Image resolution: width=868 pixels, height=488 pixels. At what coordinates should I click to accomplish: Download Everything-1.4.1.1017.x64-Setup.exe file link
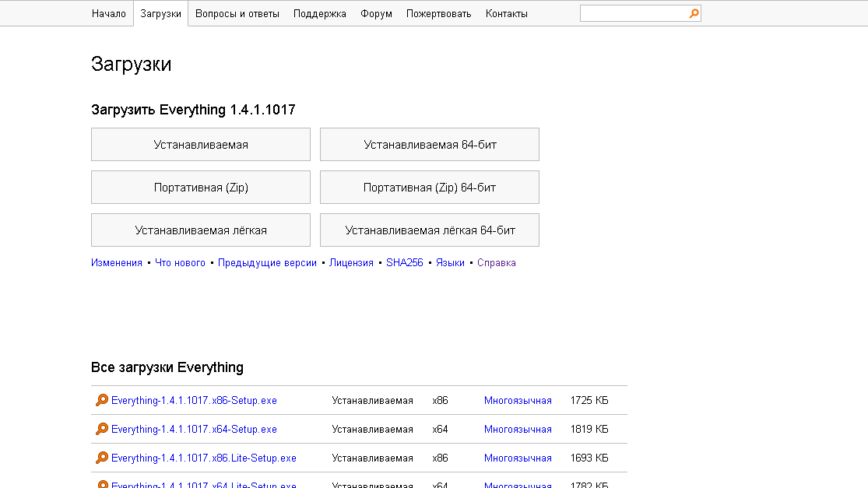coord(194,430)
